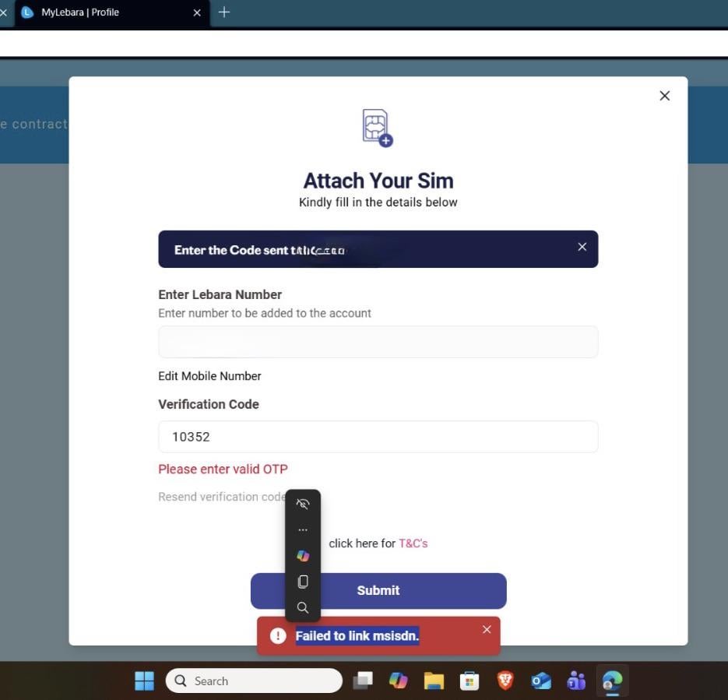
Task: Open the T&C's link
Action: coord(413,543)
